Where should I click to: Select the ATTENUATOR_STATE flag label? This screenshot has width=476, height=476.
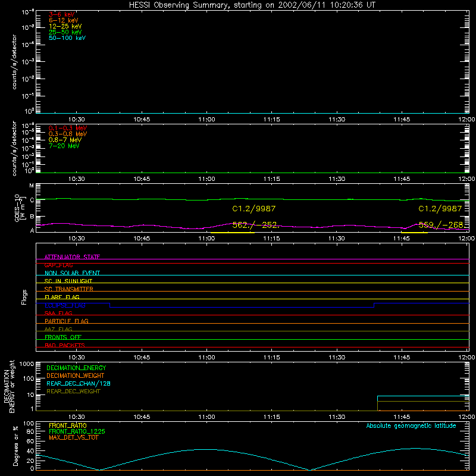(72, 257)
